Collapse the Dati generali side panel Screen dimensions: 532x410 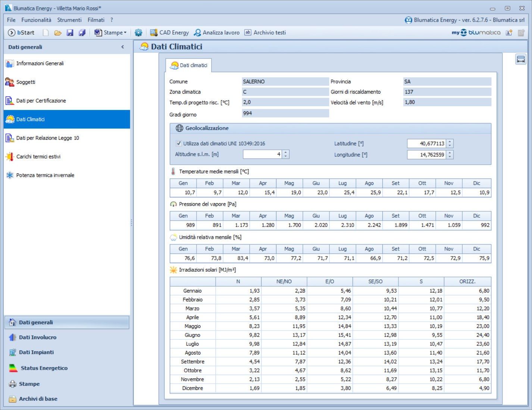[x=122, y=47]
